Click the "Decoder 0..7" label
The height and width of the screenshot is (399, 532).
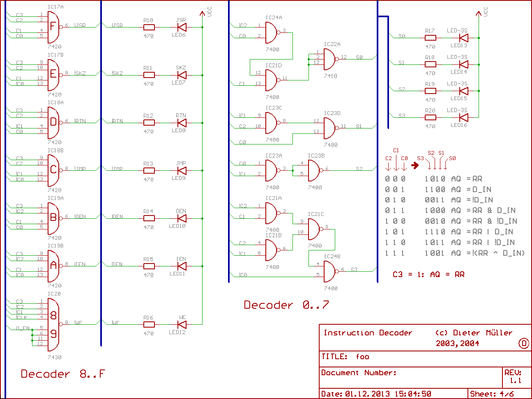click(x=286, y=305)
